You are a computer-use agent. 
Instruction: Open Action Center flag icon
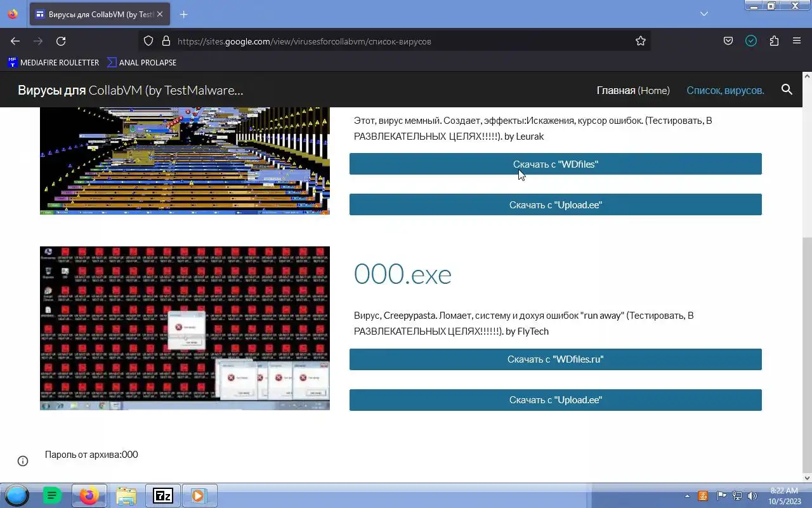tap(722, 496)
